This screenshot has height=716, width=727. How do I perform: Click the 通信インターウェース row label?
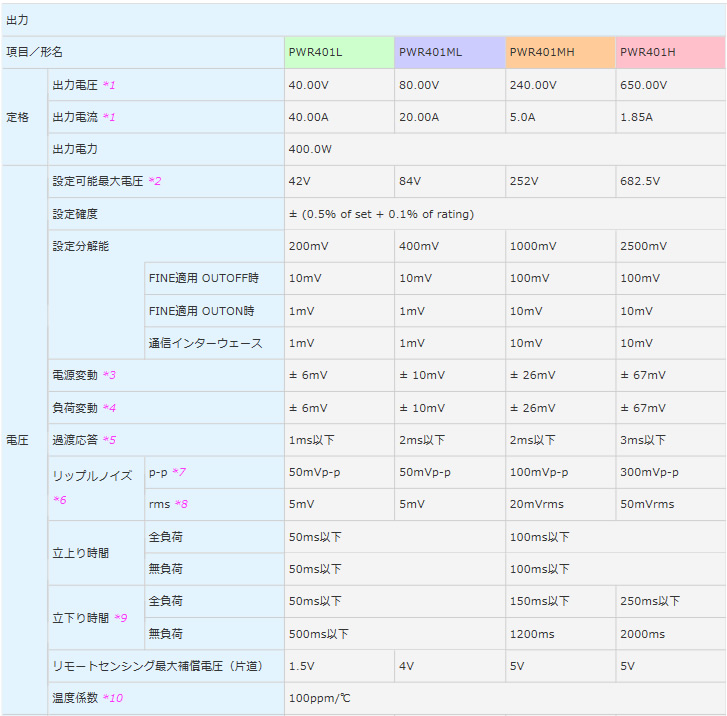point(214,343)
